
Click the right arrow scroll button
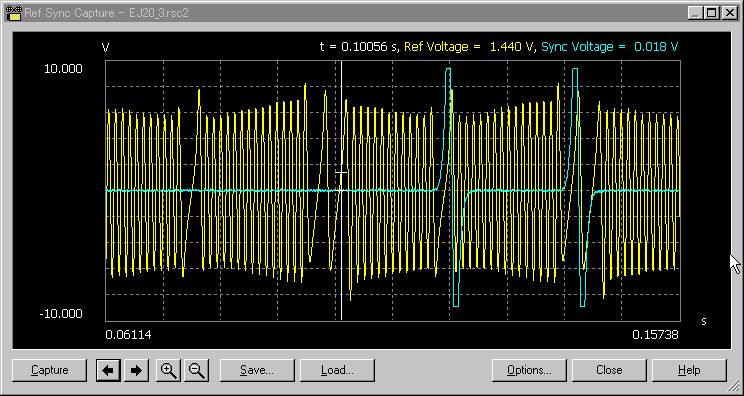pos(136,370)
